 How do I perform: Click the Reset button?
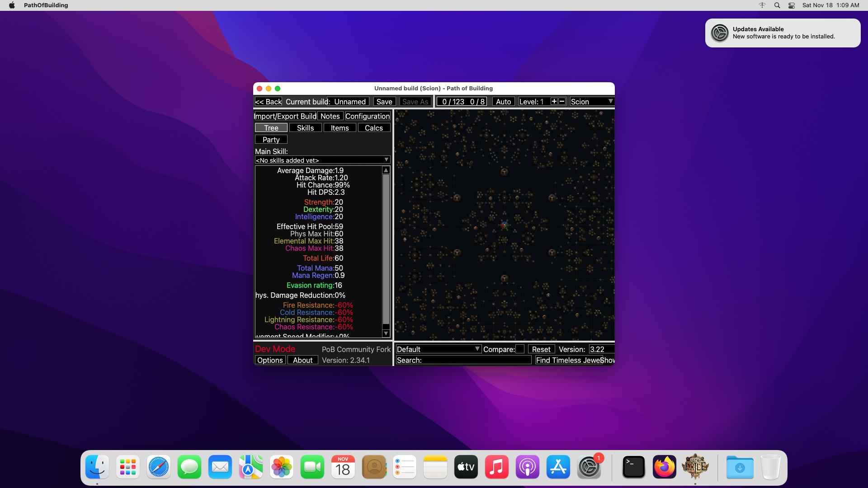[x=540, y=349]
